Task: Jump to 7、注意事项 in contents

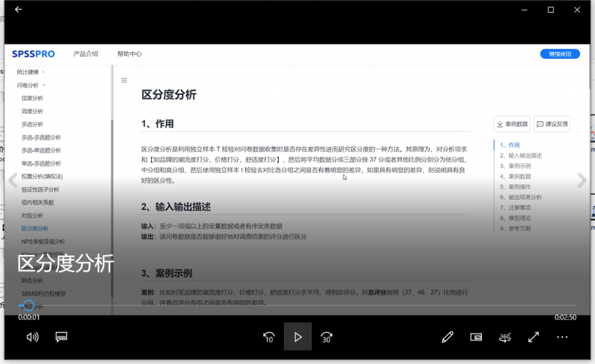Action: (x=515, y=208)
